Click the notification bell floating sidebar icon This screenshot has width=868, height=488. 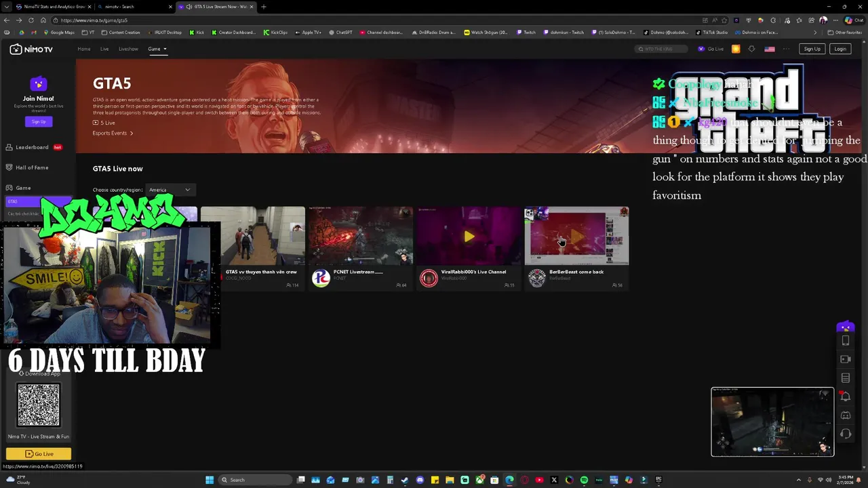coord(845,396)
